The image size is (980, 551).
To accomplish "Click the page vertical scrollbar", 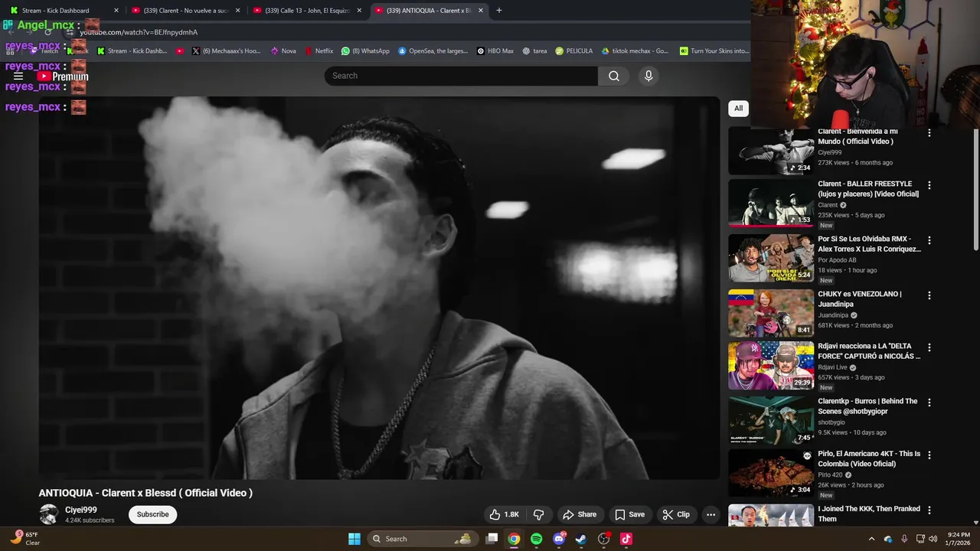I will point(975,190).
